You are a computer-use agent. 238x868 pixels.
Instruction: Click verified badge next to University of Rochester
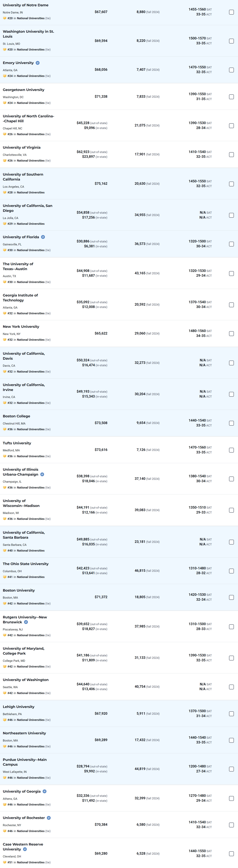[49, 818]
